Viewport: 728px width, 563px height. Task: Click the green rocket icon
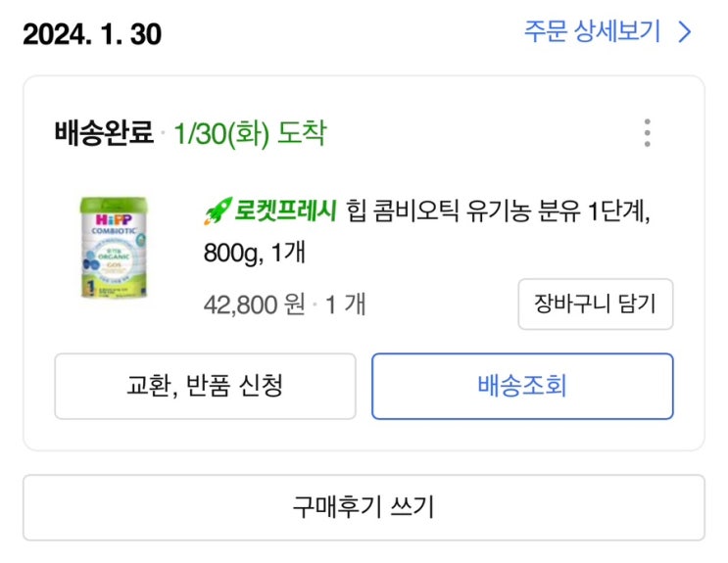click(217, 211)
